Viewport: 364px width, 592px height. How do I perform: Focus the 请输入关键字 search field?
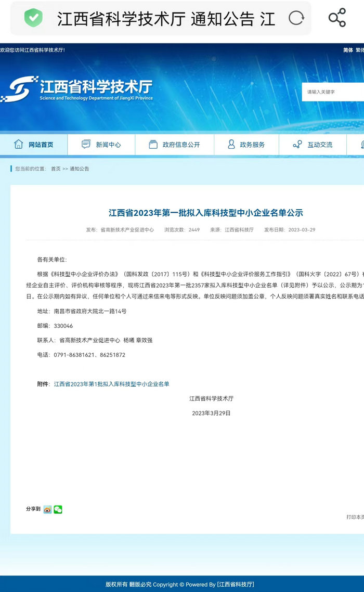tap(333, 92)
